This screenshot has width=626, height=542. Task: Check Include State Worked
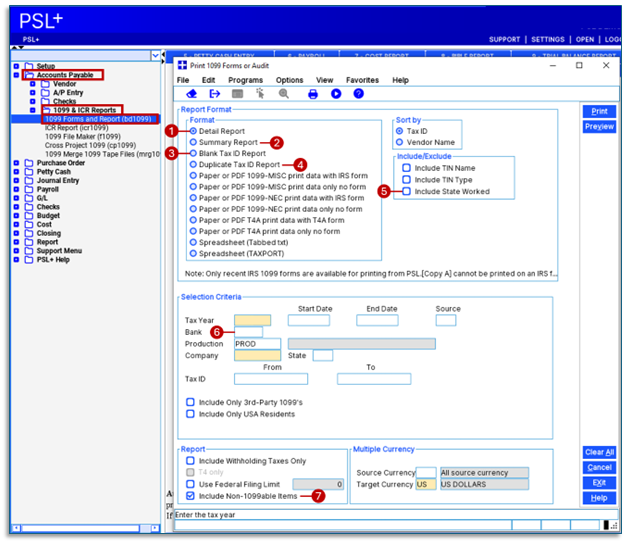406,191
